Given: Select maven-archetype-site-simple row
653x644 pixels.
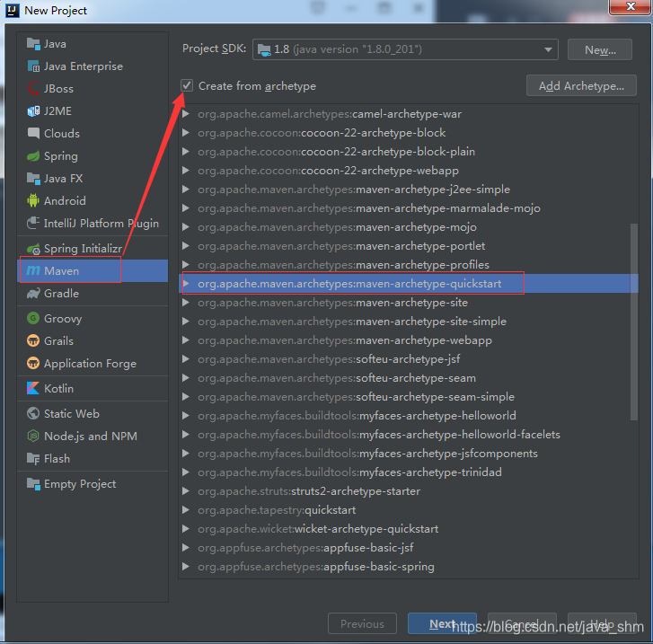Looking at the screenshot, I should 409,322.
